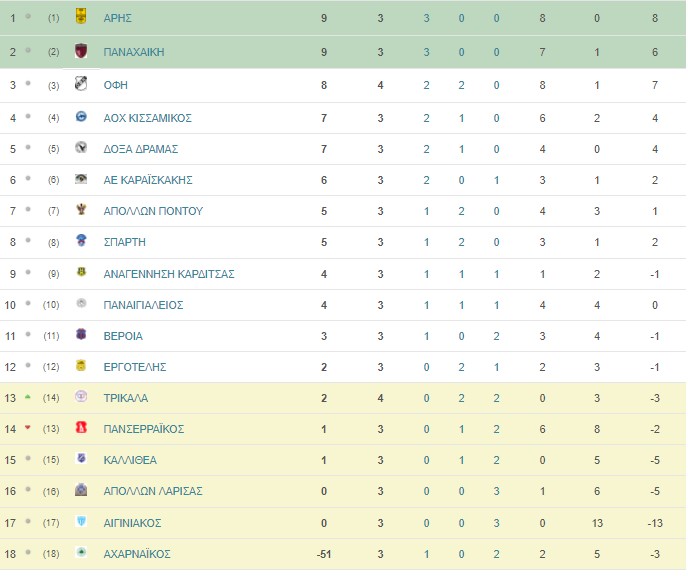Click the wins count for ΠΑΝΑΧΑΙΚΗ

coord(426,52)
